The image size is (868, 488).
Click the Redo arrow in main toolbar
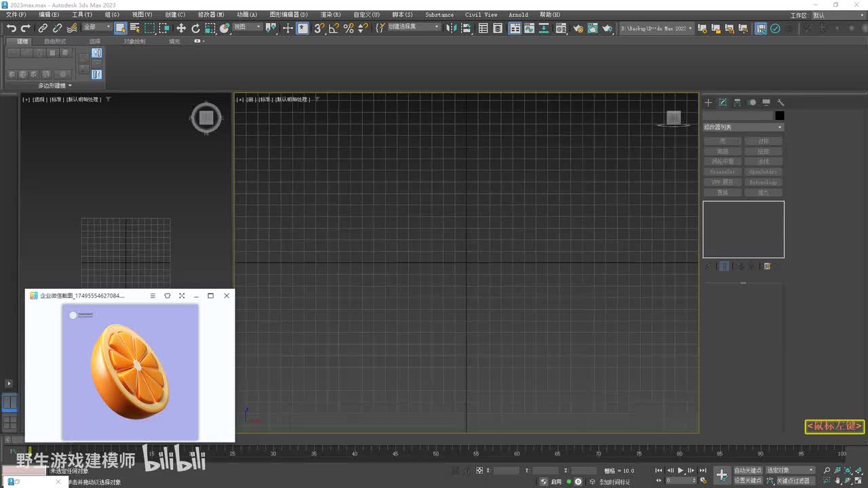[x=26, y=28]
